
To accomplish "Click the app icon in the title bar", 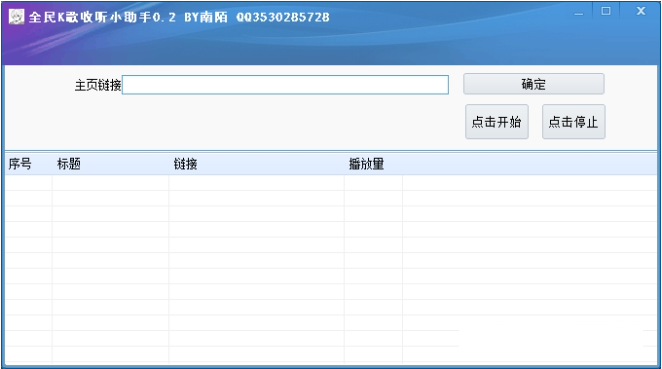I will 16,17.
